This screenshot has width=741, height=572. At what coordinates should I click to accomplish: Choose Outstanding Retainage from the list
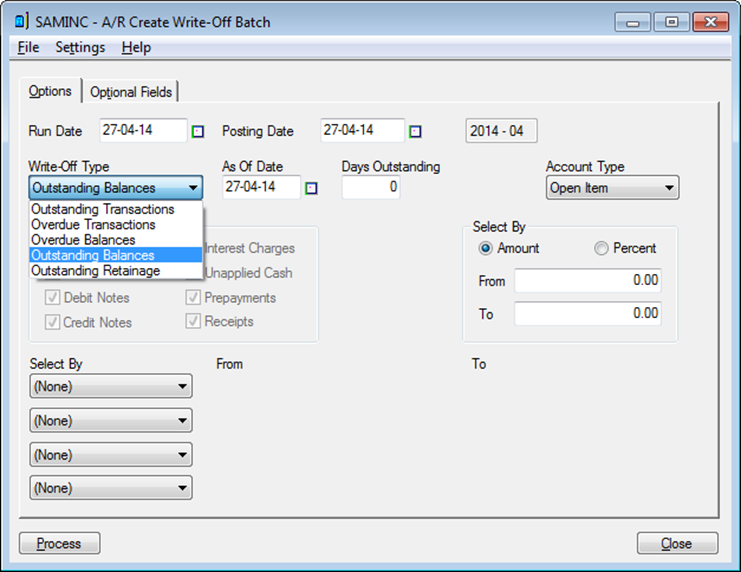point(116,270)
